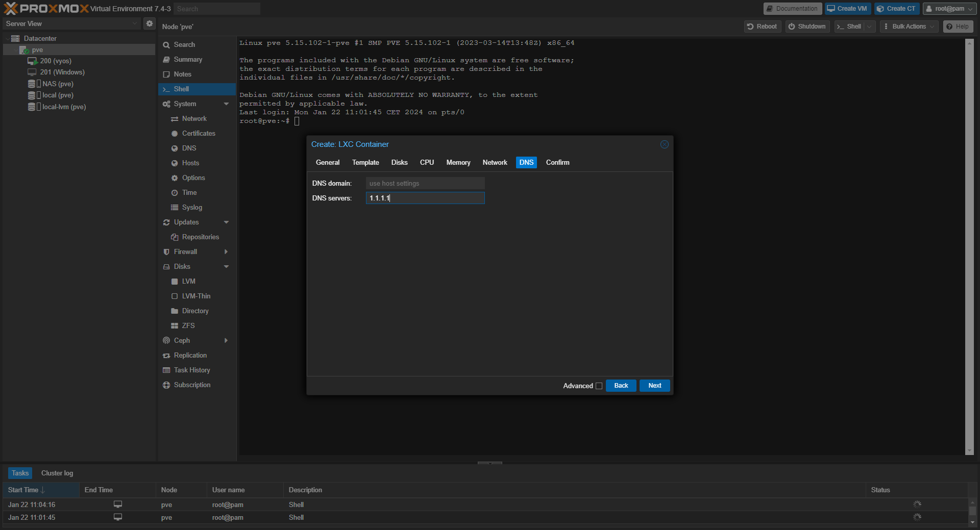Switch to Template tab

365,162
